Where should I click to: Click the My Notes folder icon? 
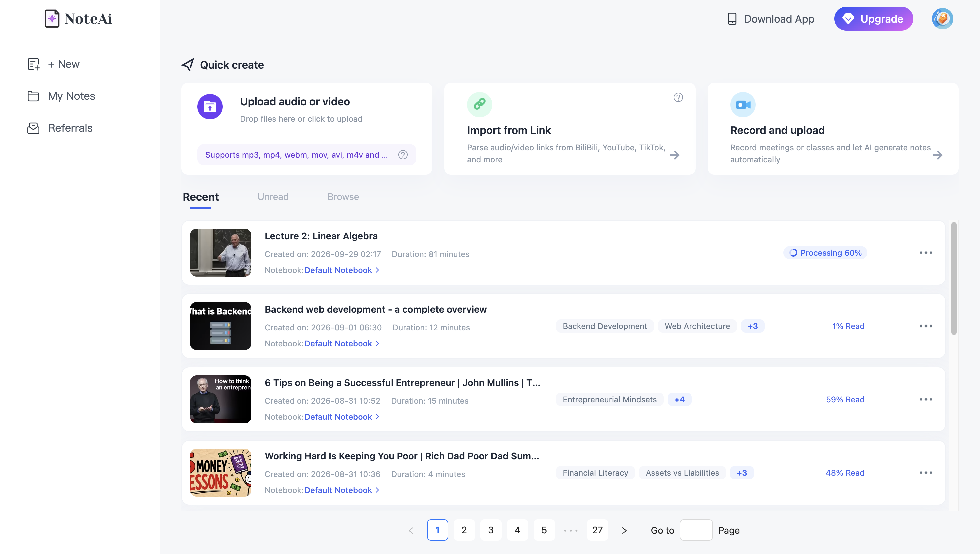(33, 96)
